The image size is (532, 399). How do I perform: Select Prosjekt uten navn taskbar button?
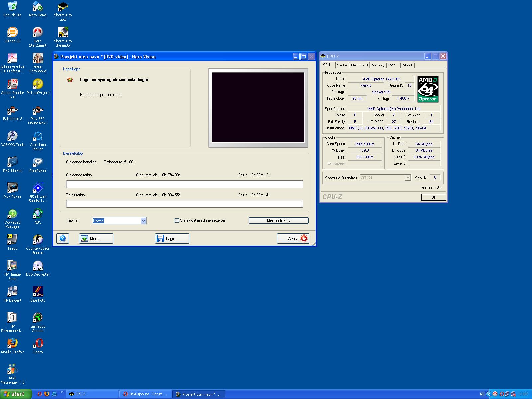199,394
